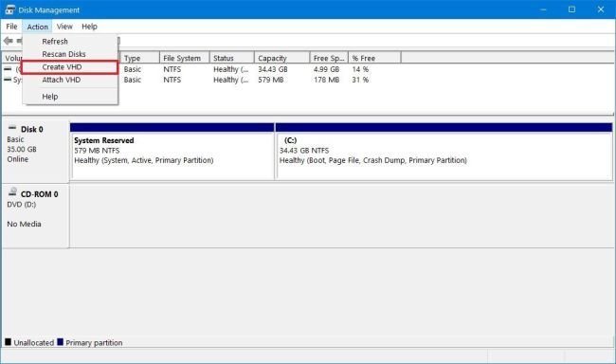The height and width of the screenshot is (364, 616).
Task: Open the View menu
Action: (64, 27)
